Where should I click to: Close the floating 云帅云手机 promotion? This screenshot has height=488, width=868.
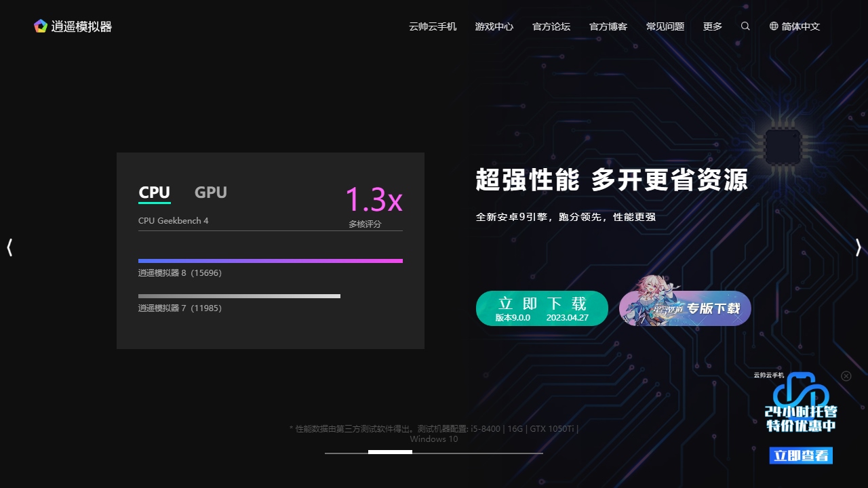click(846, 376)
